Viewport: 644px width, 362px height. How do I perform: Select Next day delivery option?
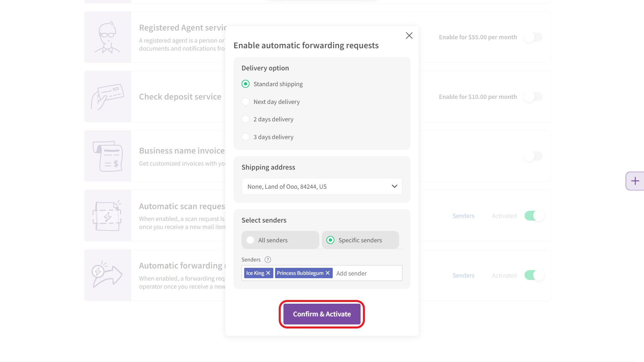tap(246, 102)
